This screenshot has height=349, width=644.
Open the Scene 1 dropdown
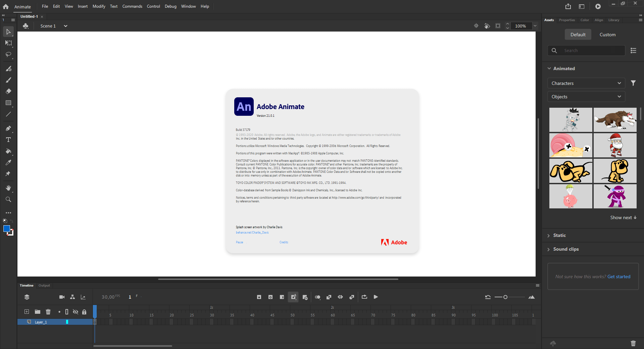point(65,26)
